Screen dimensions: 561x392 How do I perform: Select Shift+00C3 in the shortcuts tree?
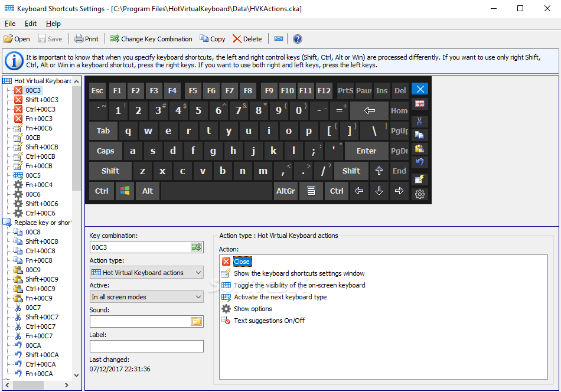[42, 100]
